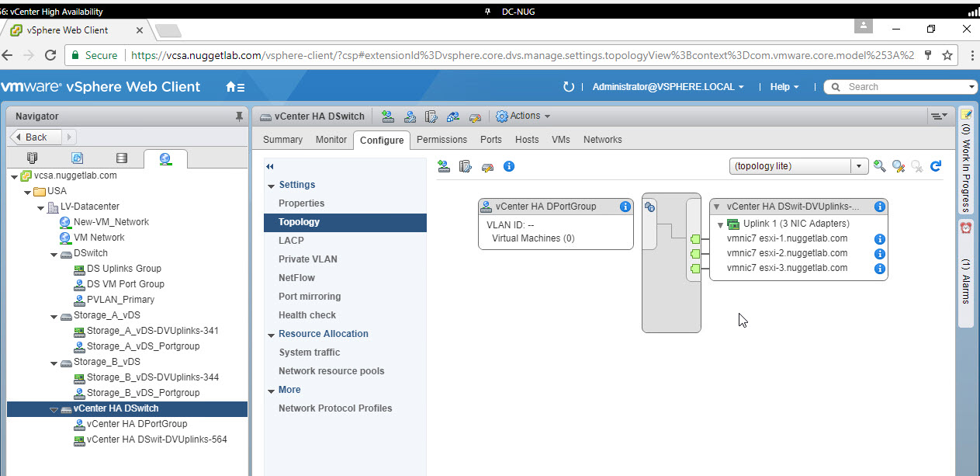Show info for vCenter HA DPortGroup
Screen dimensions: 980x476
(x=625, y=207)
